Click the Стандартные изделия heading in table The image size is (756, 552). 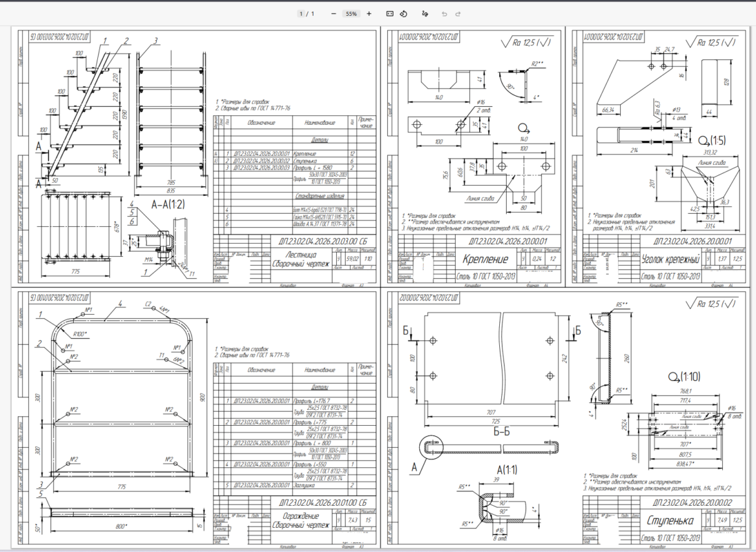(320, 196)
